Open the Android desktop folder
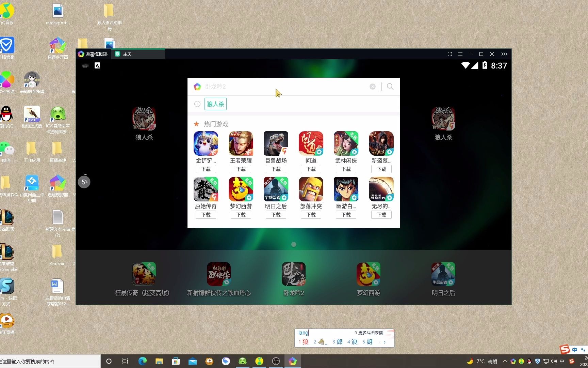Screen dimensions: 588x368 58,255
